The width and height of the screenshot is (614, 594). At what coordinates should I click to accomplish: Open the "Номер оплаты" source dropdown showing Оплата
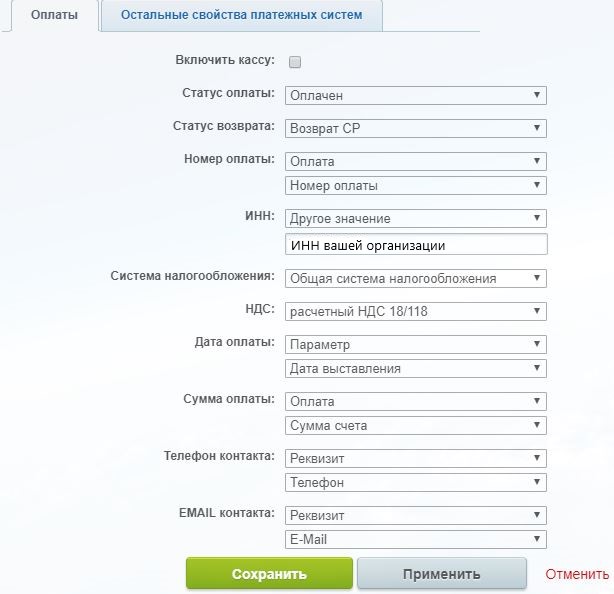[x=416, y=161]
